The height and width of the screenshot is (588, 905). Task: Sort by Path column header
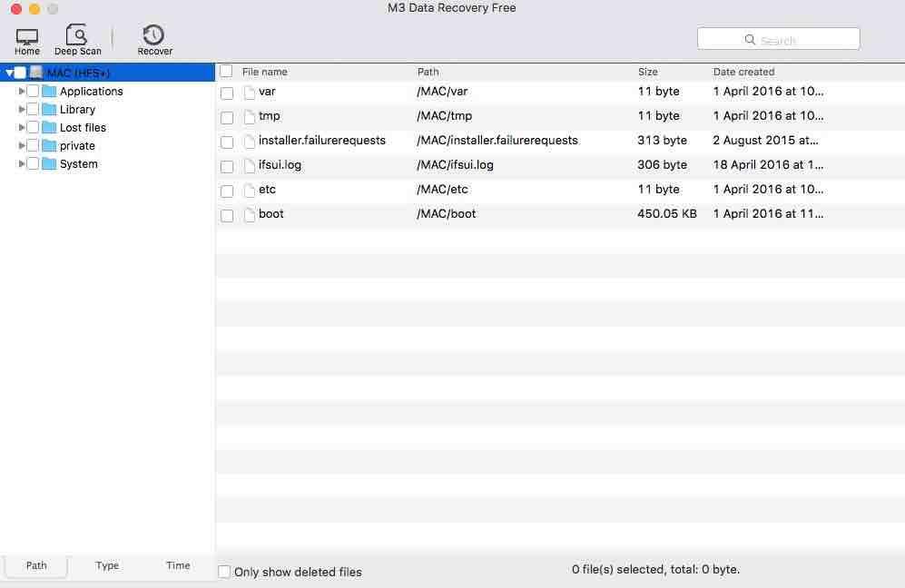point(428,72)
